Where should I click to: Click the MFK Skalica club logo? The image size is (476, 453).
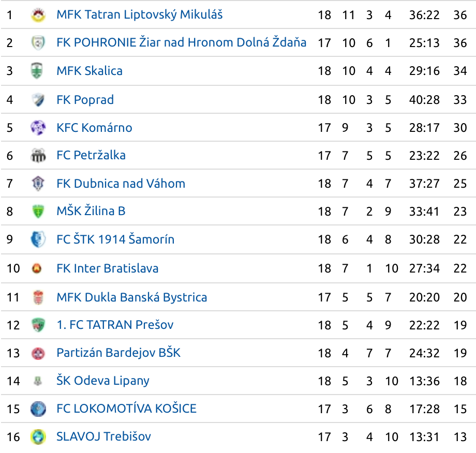click(x=37, y=71)
